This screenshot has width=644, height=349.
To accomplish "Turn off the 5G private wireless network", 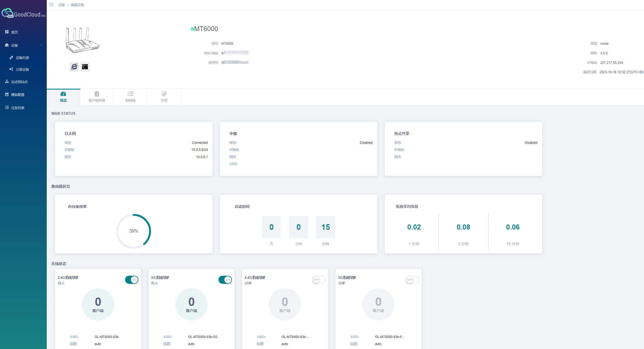I will click(x=225, y=280).
